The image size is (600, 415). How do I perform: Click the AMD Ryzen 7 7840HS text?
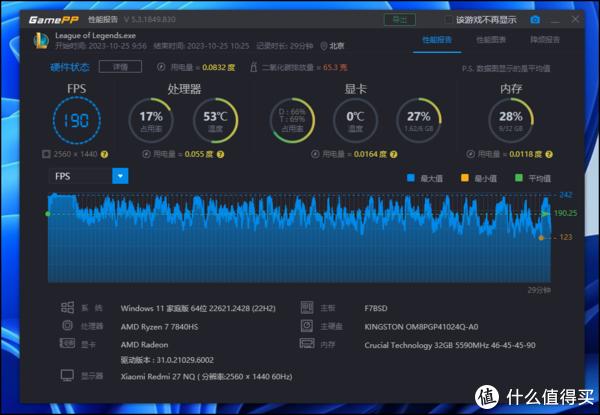point(159,327)
